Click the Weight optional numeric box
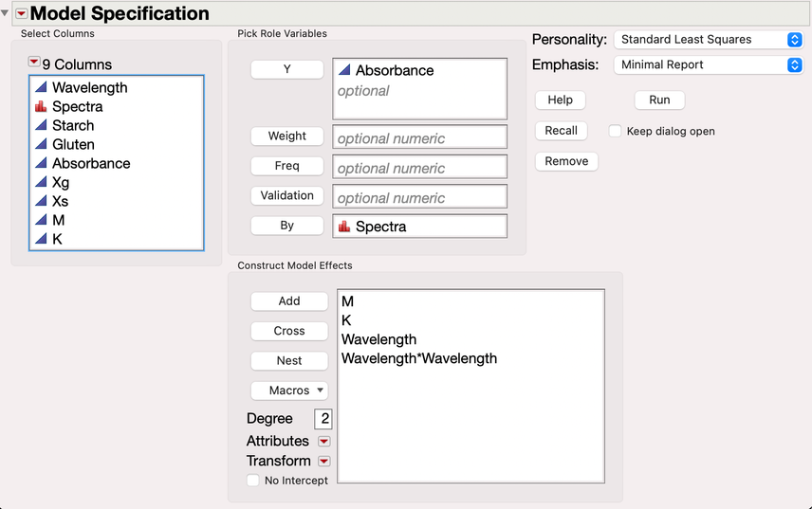The width and height of the screenshot is (812, 509). click(x=419, y=138)
